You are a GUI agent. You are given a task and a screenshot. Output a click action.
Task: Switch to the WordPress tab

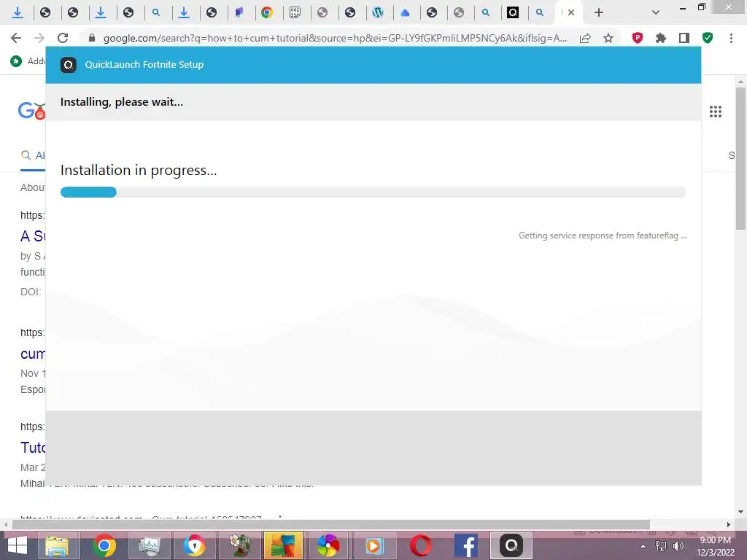pyautogui.click(x=378, y=12)
